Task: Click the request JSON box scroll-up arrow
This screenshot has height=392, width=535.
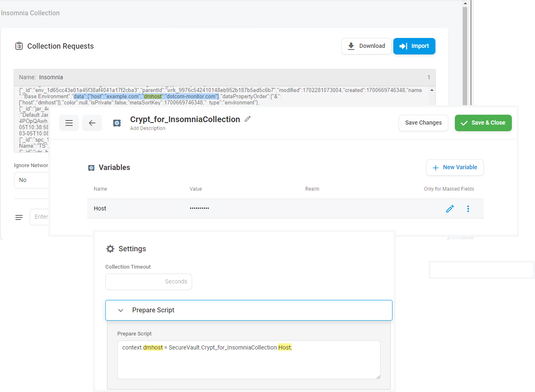Action: [432, 90]
